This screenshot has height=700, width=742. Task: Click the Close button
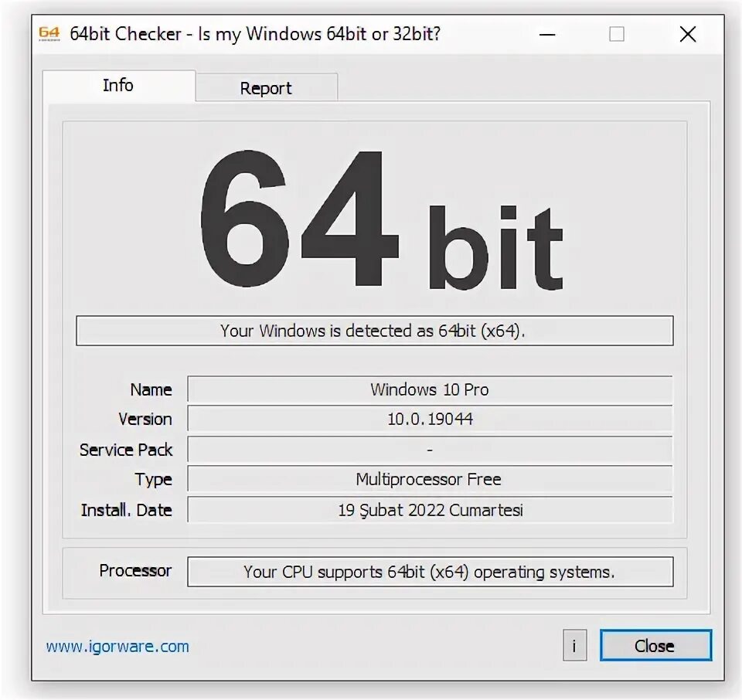click(x=655, y=646)
